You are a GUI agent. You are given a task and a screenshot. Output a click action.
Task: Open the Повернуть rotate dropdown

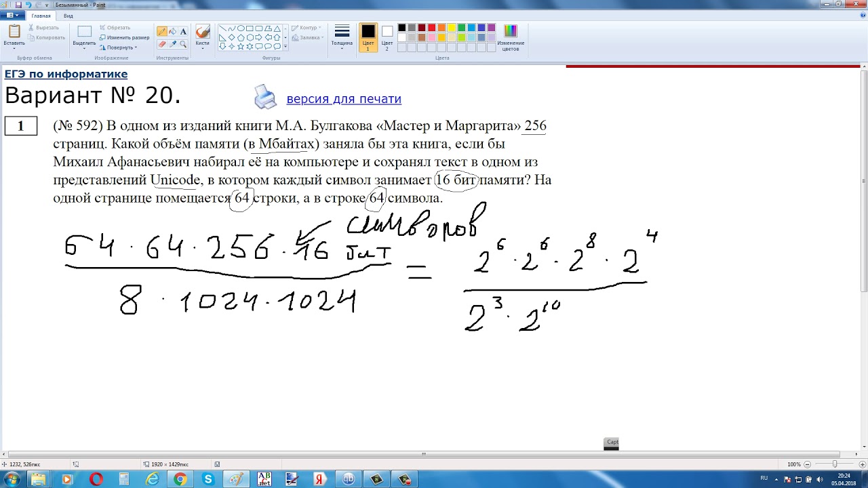[x=119, y=47]
